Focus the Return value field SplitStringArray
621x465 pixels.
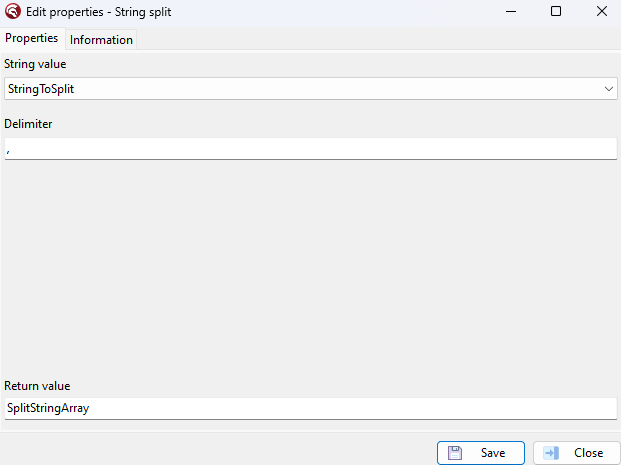click(310, 408)
